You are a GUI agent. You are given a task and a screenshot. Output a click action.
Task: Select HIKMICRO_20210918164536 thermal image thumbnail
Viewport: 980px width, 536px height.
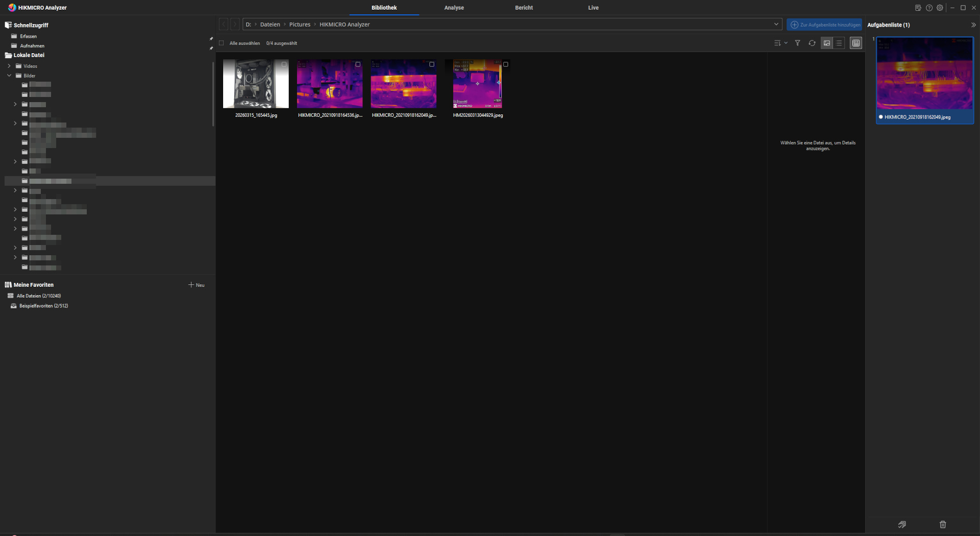(x=330, y=84)
